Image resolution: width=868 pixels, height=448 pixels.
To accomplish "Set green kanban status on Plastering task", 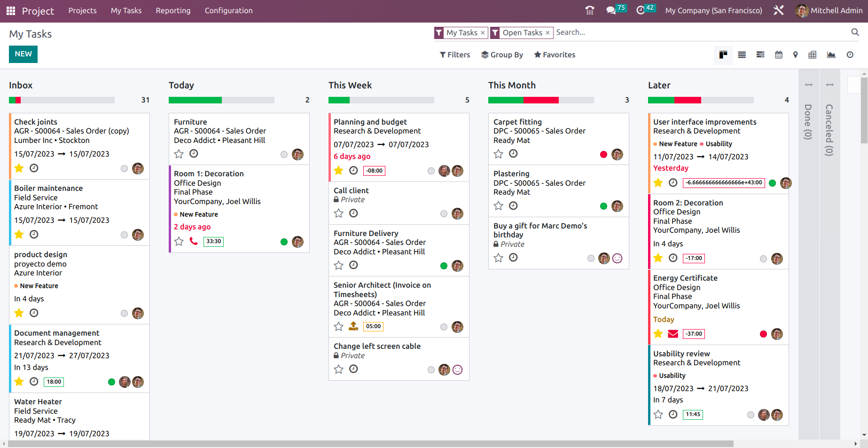I will click(x=603, y=206).
